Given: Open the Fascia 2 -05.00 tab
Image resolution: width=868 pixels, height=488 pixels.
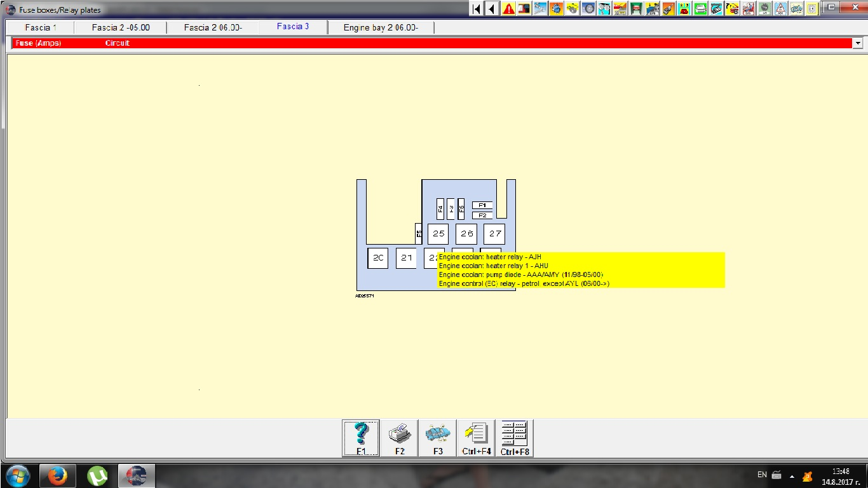Looking at the screenshot, I should (121, 27).
